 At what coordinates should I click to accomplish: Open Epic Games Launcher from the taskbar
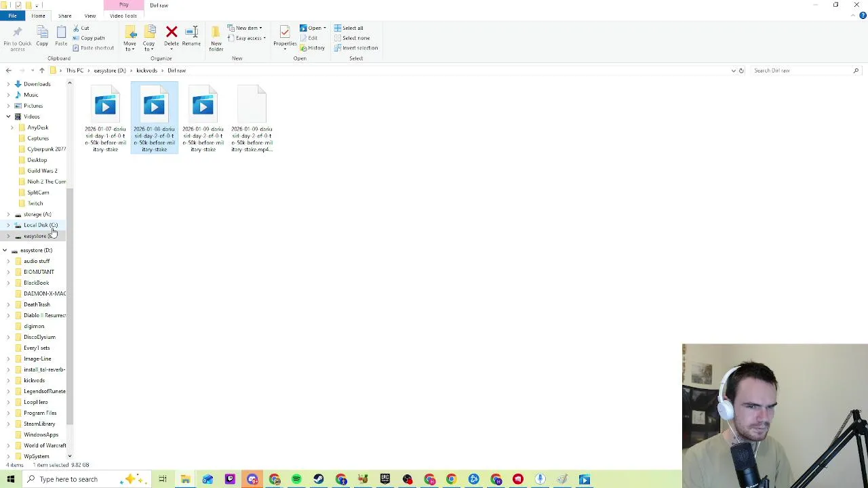point(385,479)
